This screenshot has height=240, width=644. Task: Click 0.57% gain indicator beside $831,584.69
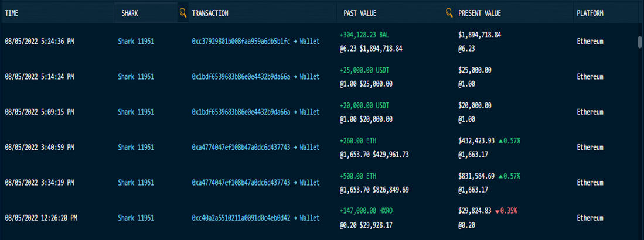(509, 176)
